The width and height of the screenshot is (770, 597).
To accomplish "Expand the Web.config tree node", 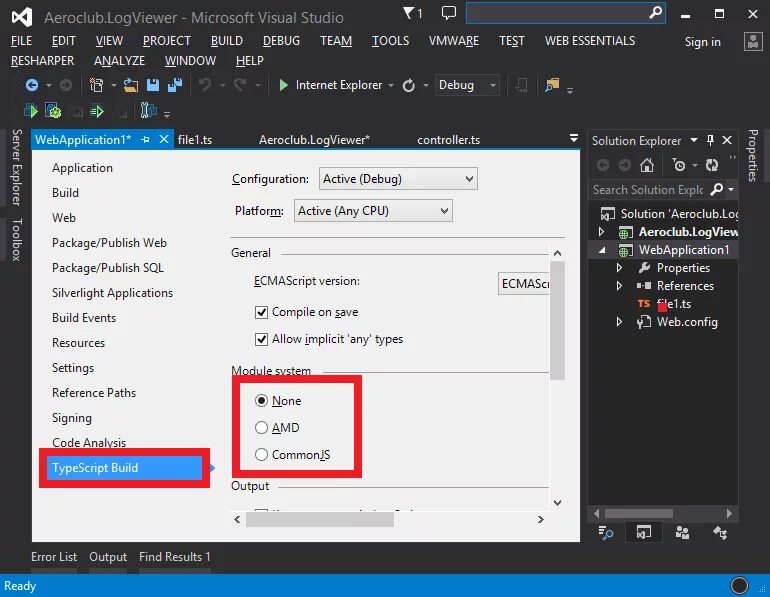I will click(620, 322).
